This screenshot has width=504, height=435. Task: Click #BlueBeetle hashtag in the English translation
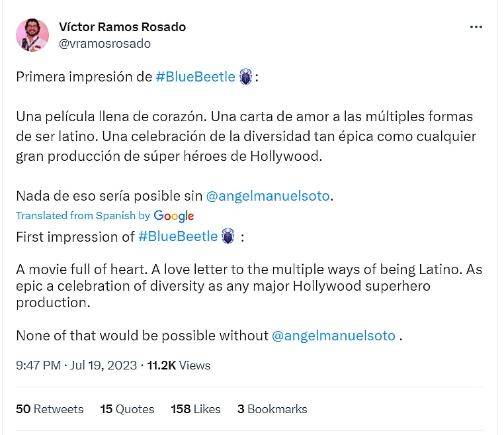tap(178, 236)
